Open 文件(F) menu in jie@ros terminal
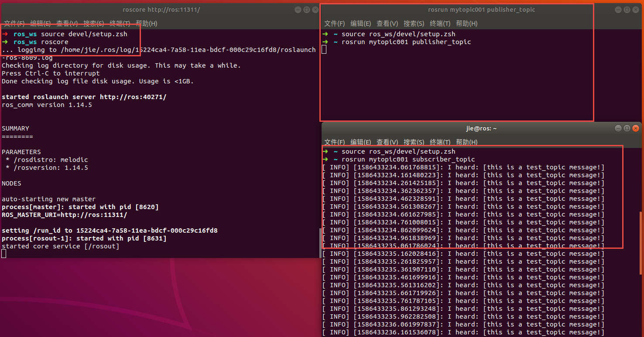 [x=335, y=142]
